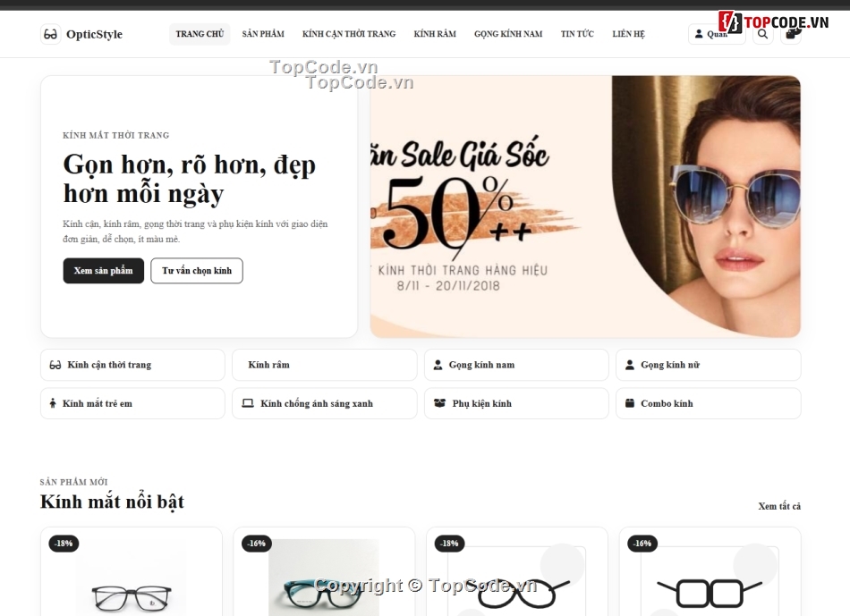850x616 pixels.
Task: Select the Gọng kính nam category
Action: 516,365
